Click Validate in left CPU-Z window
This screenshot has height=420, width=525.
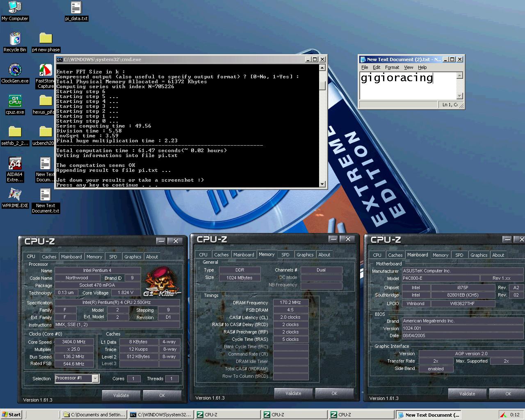tap(121, 395)
